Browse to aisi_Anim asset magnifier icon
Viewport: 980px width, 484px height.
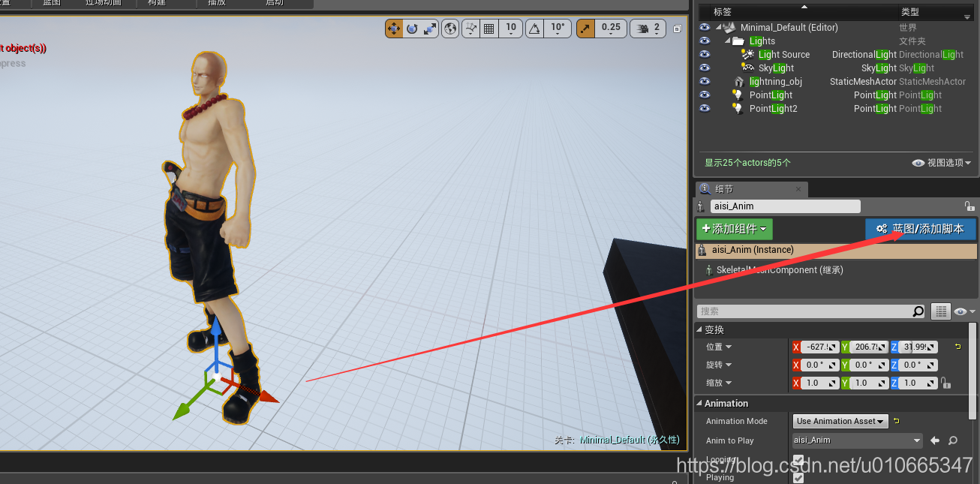pos(953,440)
